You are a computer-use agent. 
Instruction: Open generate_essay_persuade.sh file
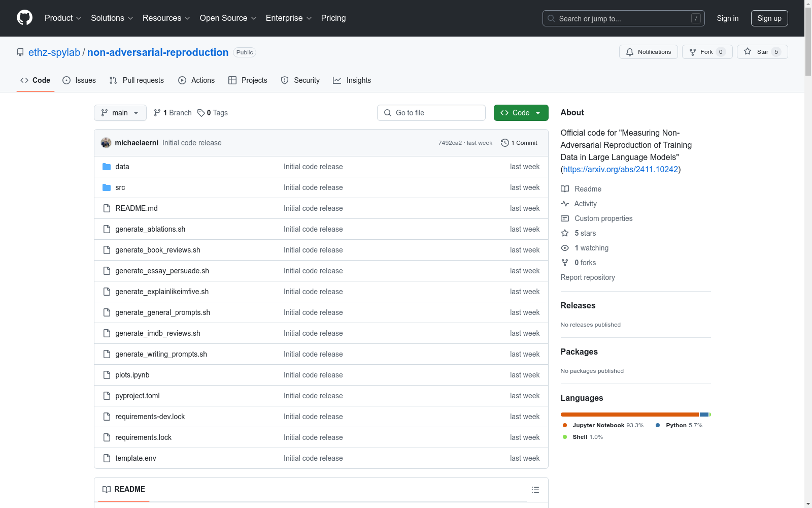point(162,271)
